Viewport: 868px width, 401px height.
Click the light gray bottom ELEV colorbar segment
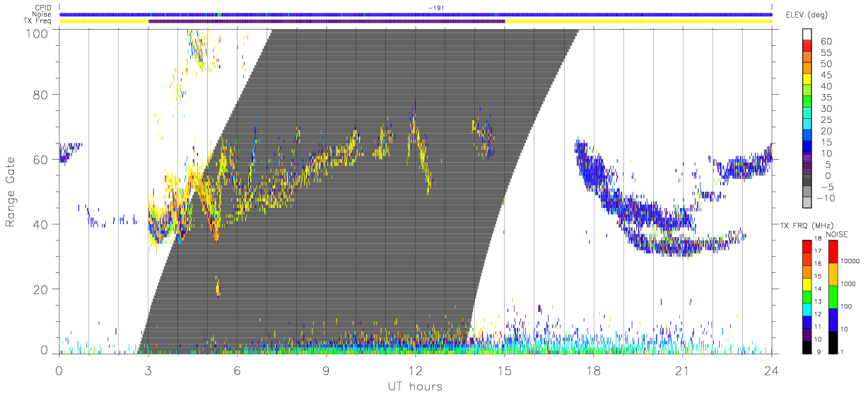809,202
